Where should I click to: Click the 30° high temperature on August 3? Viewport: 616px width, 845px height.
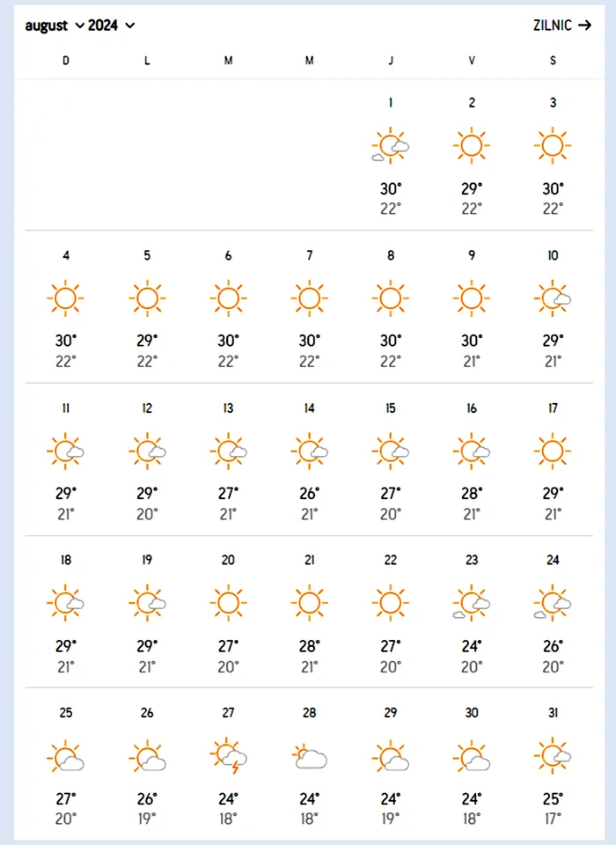(553, 189)
